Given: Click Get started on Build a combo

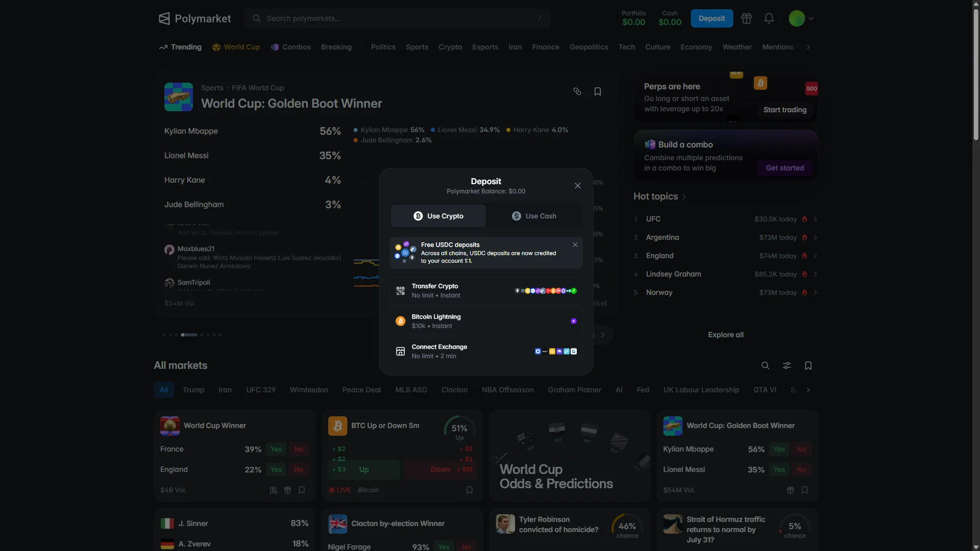Looking at the screenshot, I should pos(785,168).
